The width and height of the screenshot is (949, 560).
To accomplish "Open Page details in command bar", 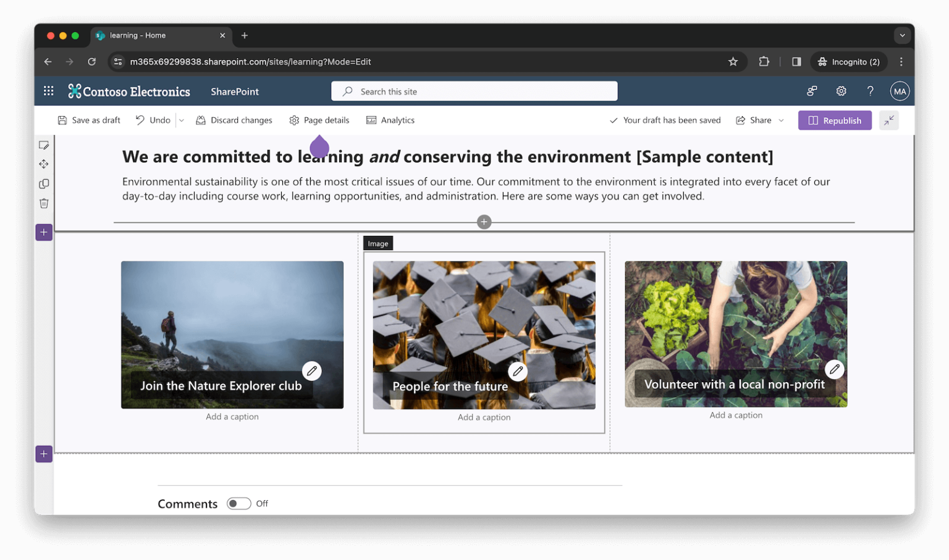I will [x=319, y=120].
